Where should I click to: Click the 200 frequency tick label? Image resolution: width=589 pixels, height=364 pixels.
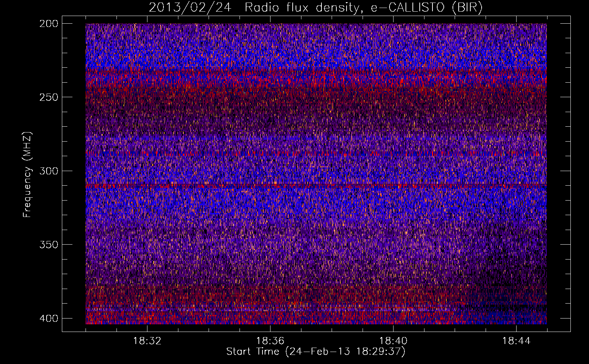(49, 24)
